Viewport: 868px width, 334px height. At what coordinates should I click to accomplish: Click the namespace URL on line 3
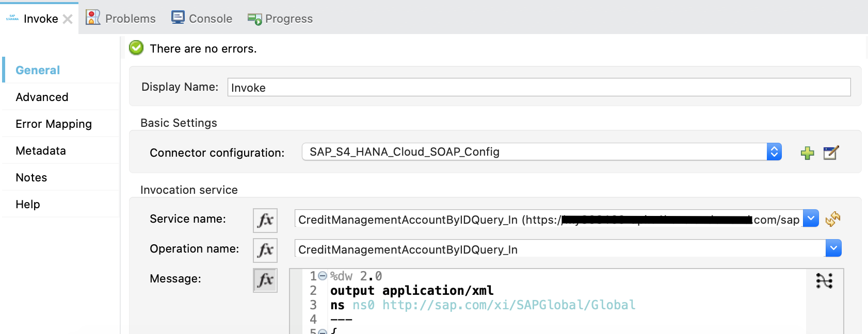click(x=509, y=305)
